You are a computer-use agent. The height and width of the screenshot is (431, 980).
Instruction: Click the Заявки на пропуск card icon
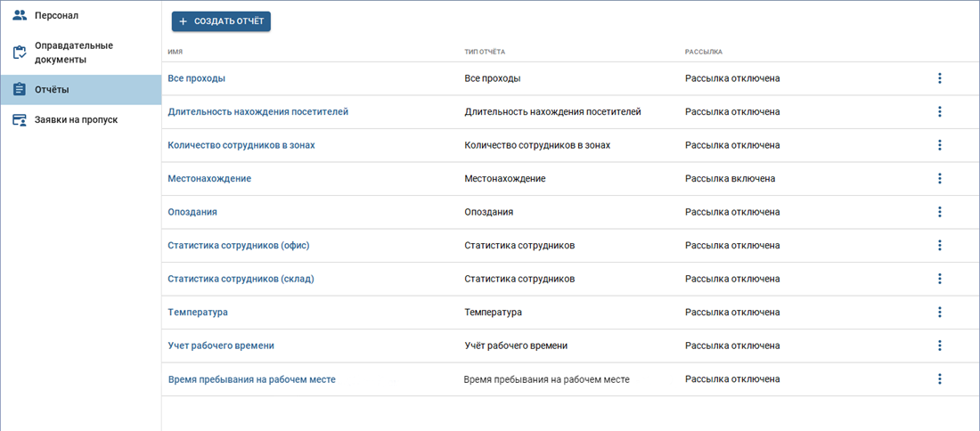click(x=20, y=119)
